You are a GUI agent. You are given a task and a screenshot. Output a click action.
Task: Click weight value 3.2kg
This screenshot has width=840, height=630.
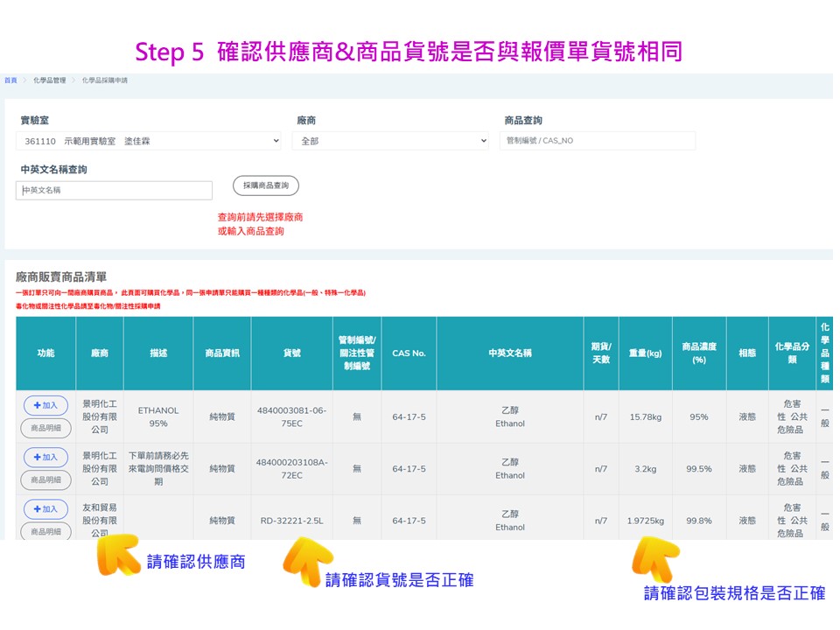(646, 469)
